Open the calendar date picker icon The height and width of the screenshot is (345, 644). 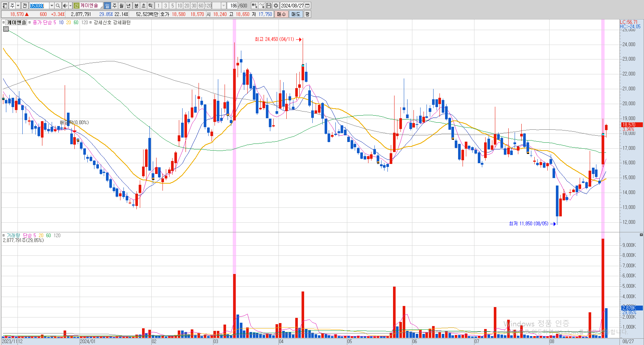(307, 6)
